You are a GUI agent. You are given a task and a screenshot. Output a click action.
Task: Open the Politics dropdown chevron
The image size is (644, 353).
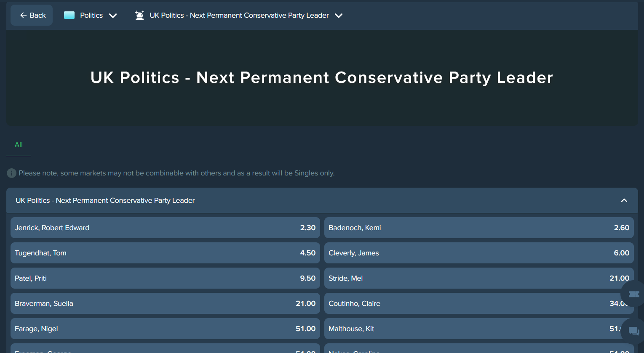pos(113,16)
